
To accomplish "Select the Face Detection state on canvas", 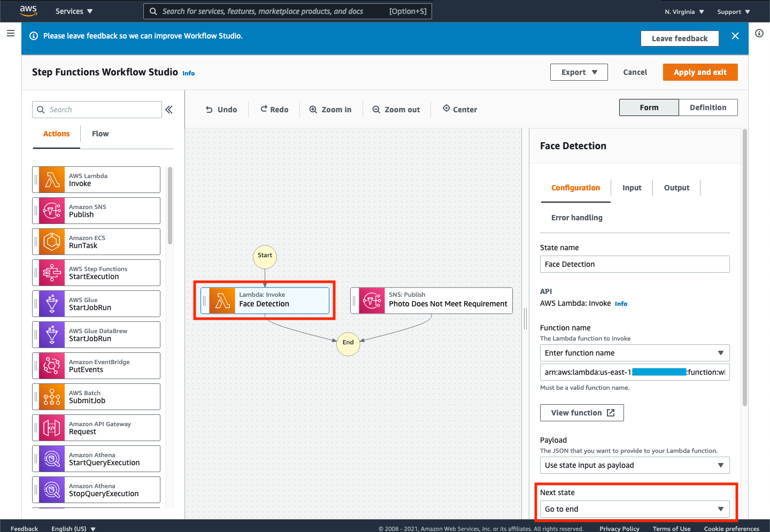I will coord(265,300).
